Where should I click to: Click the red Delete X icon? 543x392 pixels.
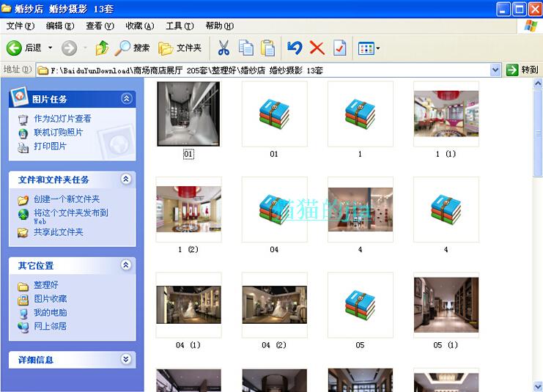pyautogui.click(x=317, y=48)
